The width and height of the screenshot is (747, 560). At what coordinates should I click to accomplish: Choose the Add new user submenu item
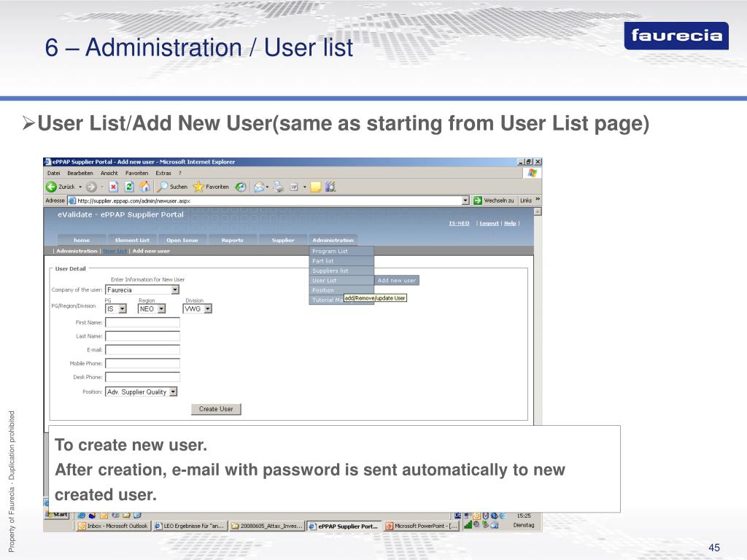point(397,281)
